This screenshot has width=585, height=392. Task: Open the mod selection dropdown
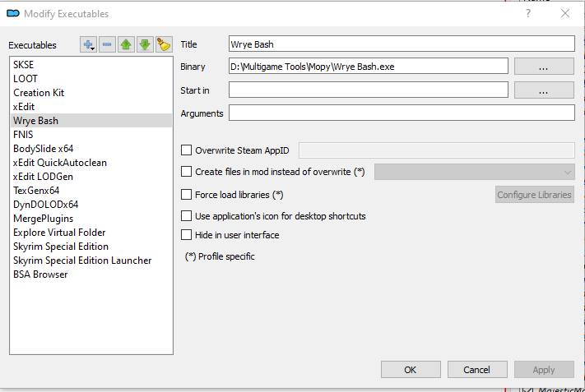[x=474, y=172]
